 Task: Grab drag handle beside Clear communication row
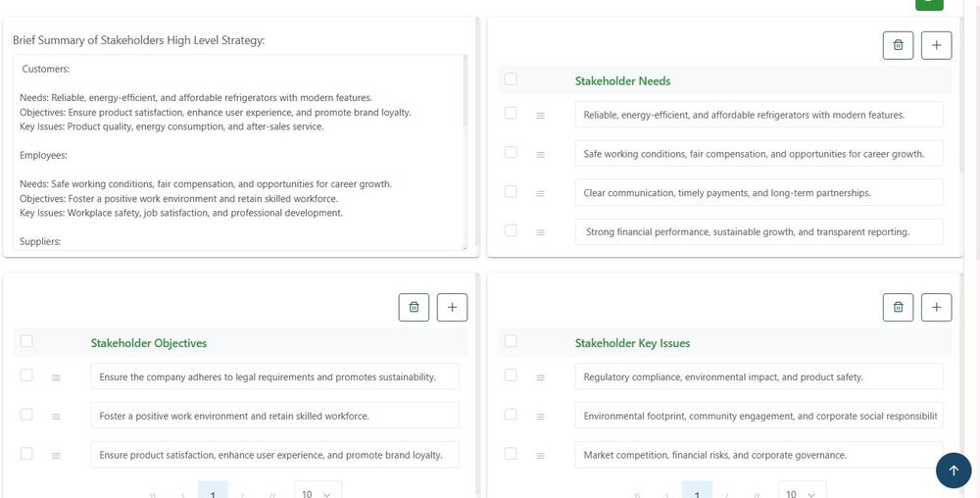pos(540,193)
